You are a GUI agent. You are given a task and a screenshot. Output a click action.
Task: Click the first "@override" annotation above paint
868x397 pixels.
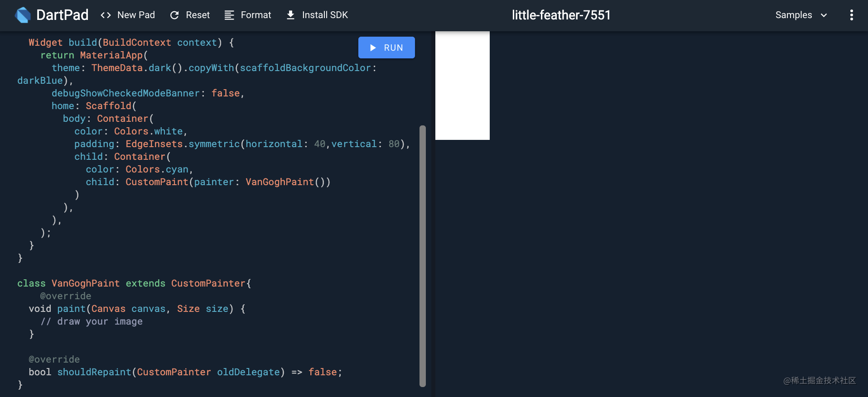66,296
